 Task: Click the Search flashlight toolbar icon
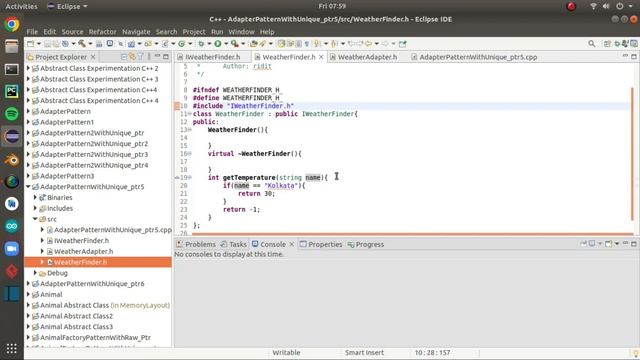tap(263, 44)
